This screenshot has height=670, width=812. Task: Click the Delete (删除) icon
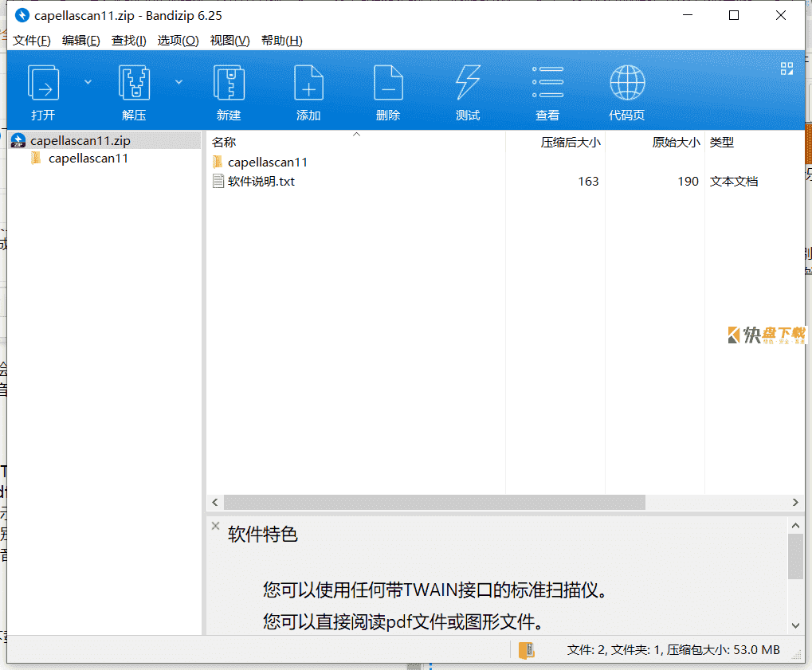coord(388,82)
